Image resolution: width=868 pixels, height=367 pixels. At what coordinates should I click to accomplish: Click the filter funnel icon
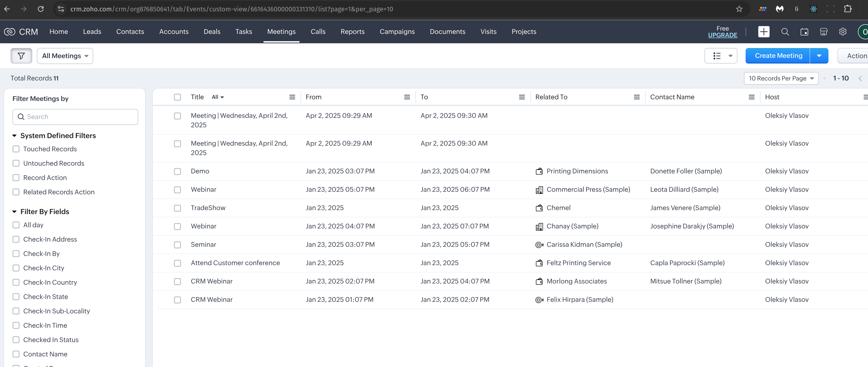click(21, 56)
